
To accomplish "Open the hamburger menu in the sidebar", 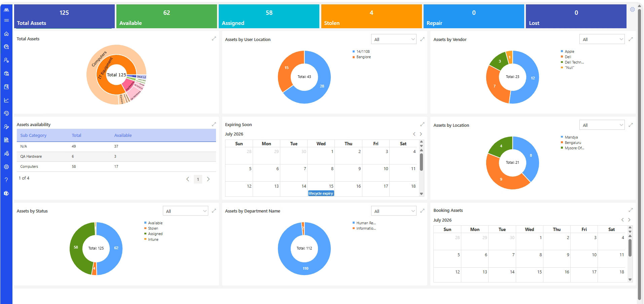I will point(6,21).
